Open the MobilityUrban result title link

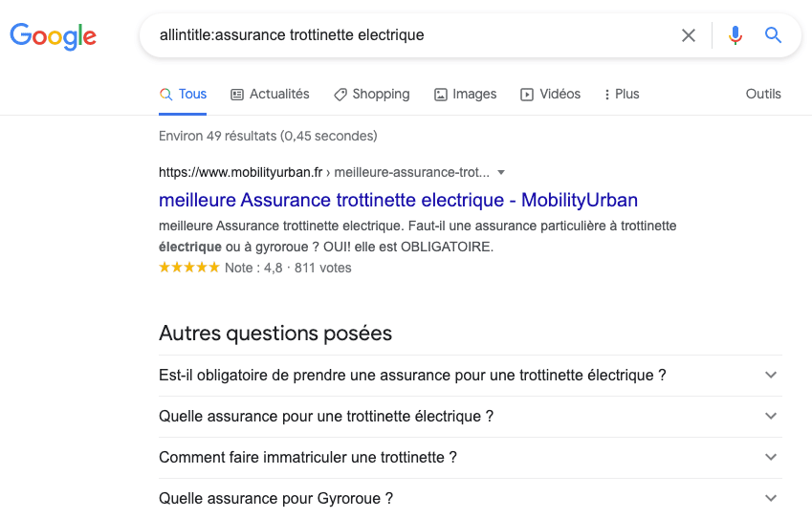(x=398, y=201)
